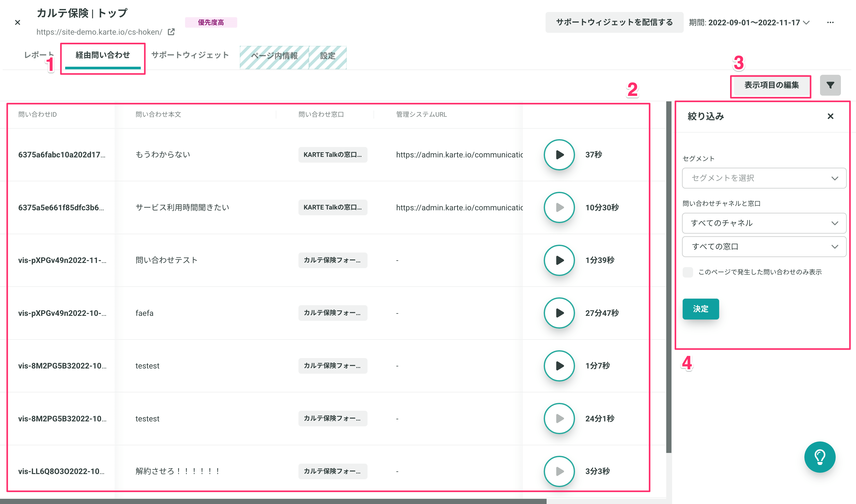Image resolution: width=856 pixels, height=504 pixels.
Task: Switch to the サポートウィジェット tab
Action: coord(190,55)
